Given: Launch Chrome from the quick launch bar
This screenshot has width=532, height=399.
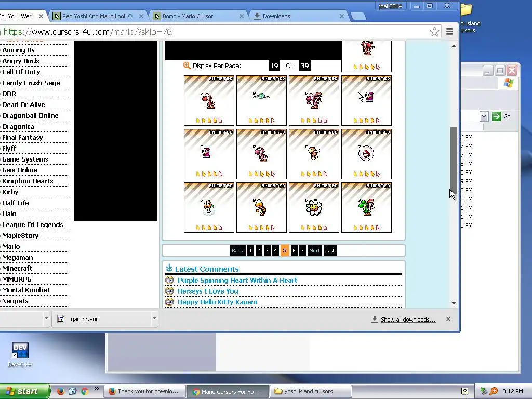Looking at the screenshot, I should coord(85,391).
